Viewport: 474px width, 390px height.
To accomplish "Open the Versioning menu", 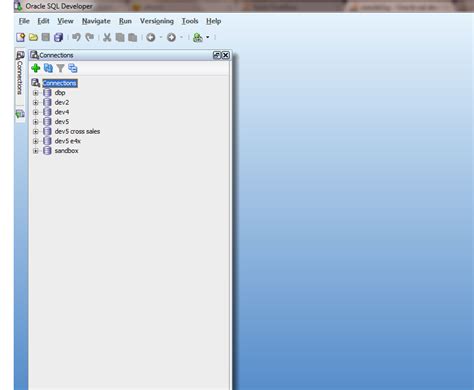I will click(x=157, y=21).
